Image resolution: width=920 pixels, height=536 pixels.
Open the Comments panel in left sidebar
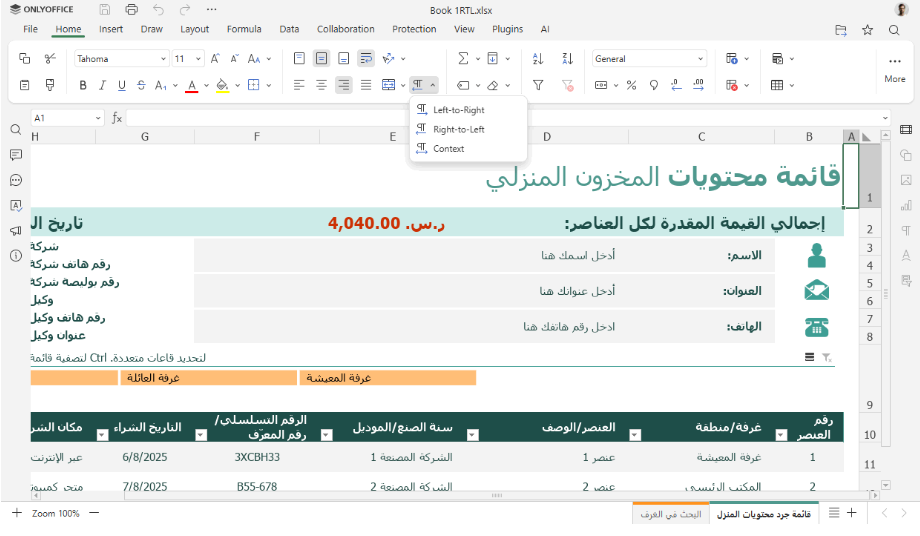(x=15, y=155)
